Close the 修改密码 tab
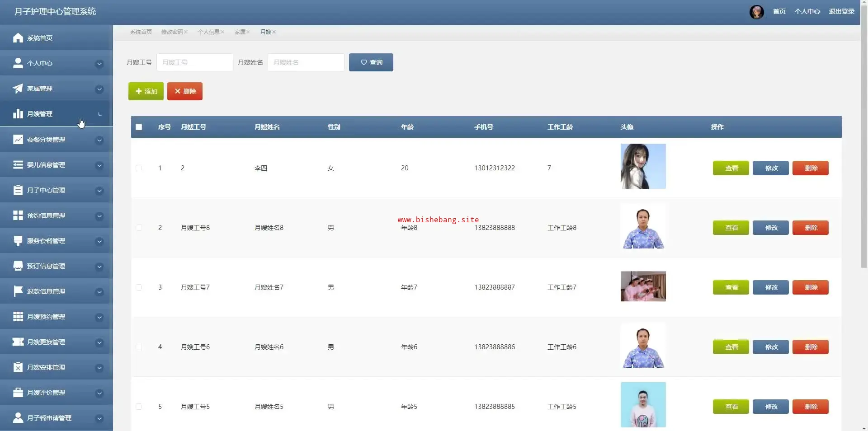The height and width of the screenshot is (431, 868). pyautogui.click(x=186, y=32)
